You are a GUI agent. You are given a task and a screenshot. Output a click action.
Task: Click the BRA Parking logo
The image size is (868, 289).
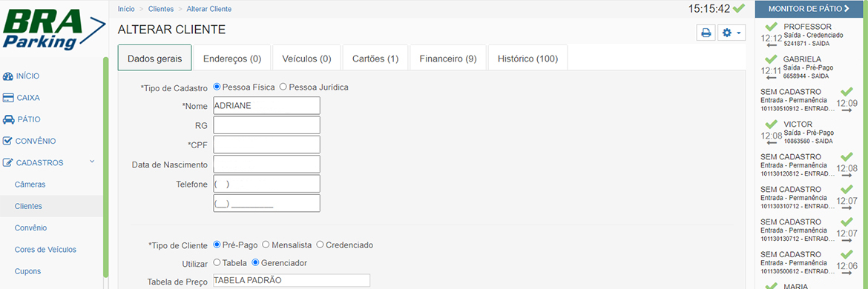click(x=53, y=28)
